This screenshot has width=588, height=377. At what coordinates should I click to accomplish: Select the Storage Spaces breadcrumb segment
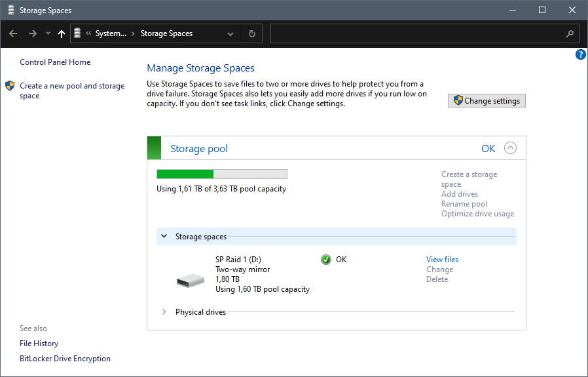click(166, 33)
